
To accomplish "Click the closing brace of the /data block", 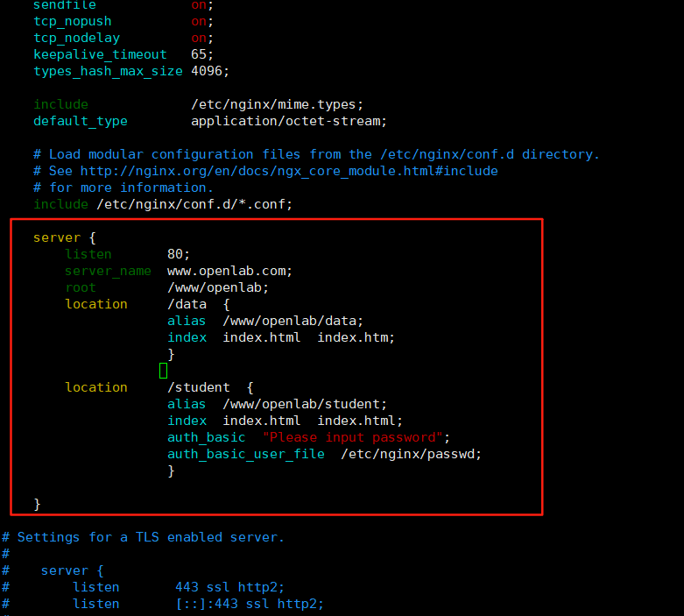I will coord(171,354).
